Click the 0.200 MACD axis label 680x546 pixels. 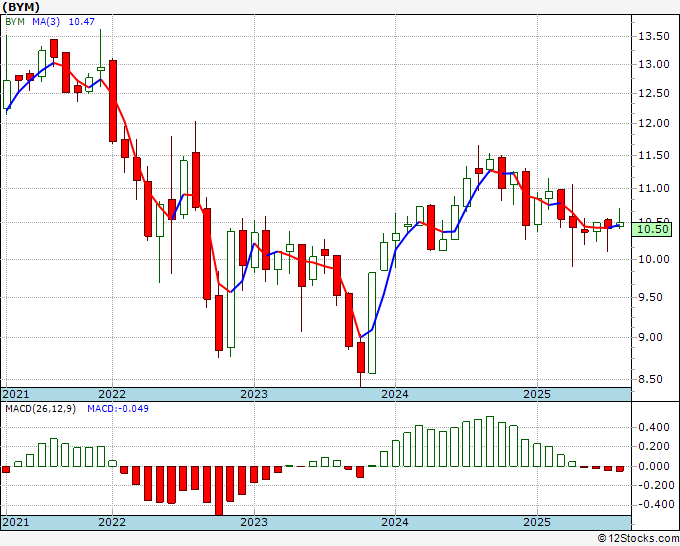coord(654,447)
